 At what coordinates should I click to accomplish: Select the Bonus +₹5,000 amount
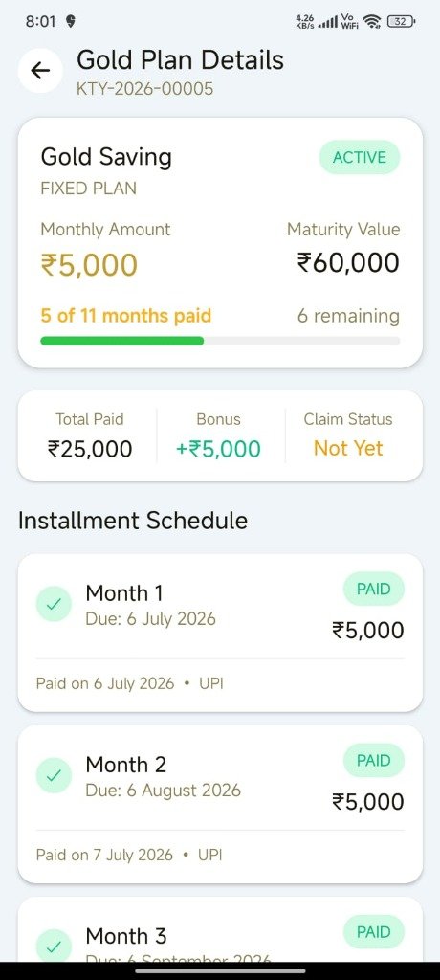pos(218,449)
